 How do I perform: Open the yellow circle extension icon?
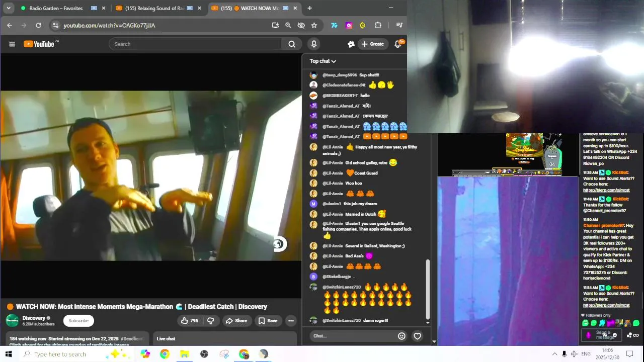(363, 25)
